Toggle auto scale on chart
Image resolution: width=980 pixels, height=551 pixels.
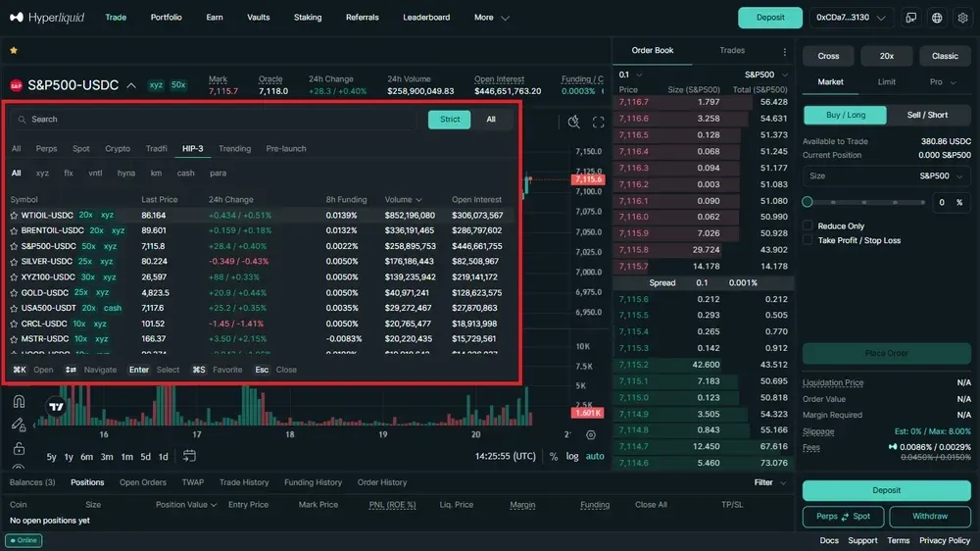click(595, 457)
